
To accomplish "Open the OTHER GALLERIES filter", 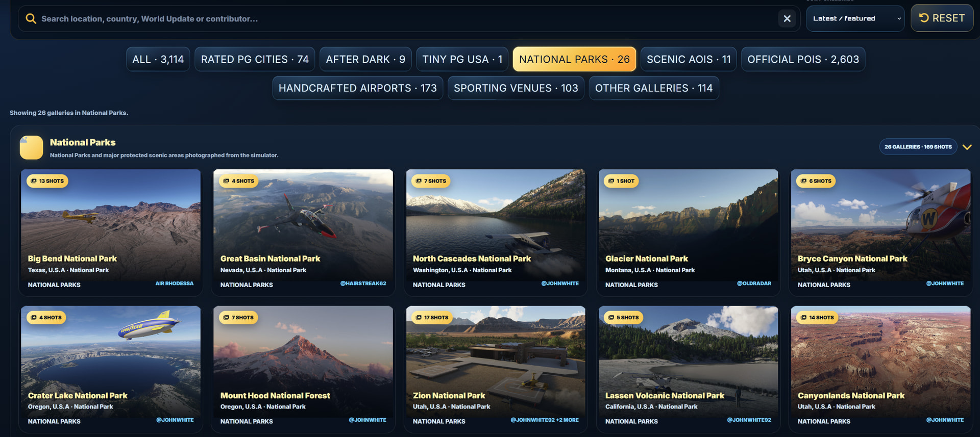I will click(x=654, y=88).
